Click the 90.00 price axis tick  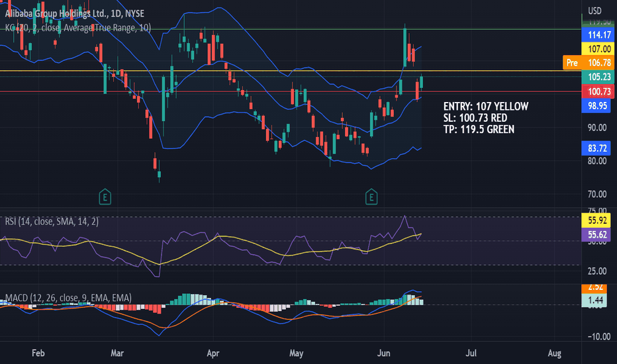[597, 128]
